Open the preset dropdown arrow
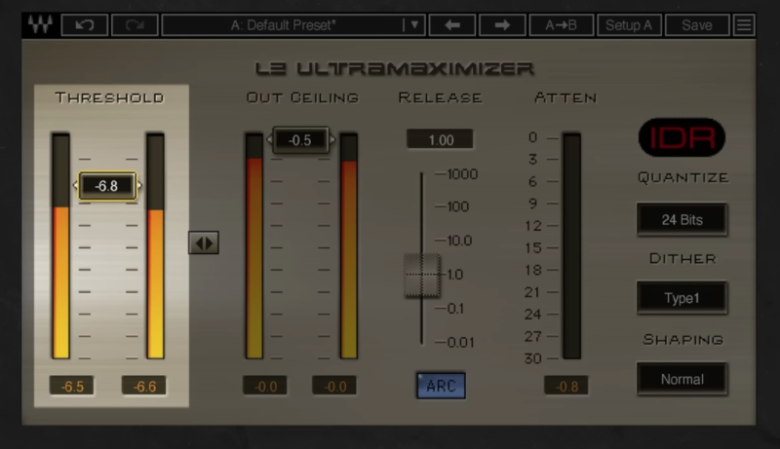The width and height of the screenshot is (780, 449). click(414, 25)
